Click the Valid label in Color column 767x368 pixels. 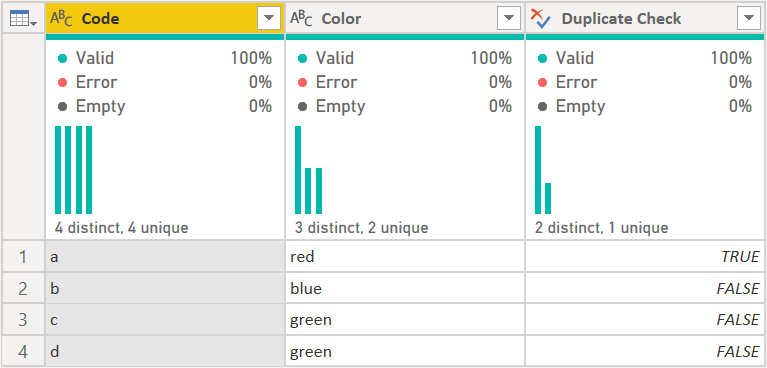tap(335, 58)
